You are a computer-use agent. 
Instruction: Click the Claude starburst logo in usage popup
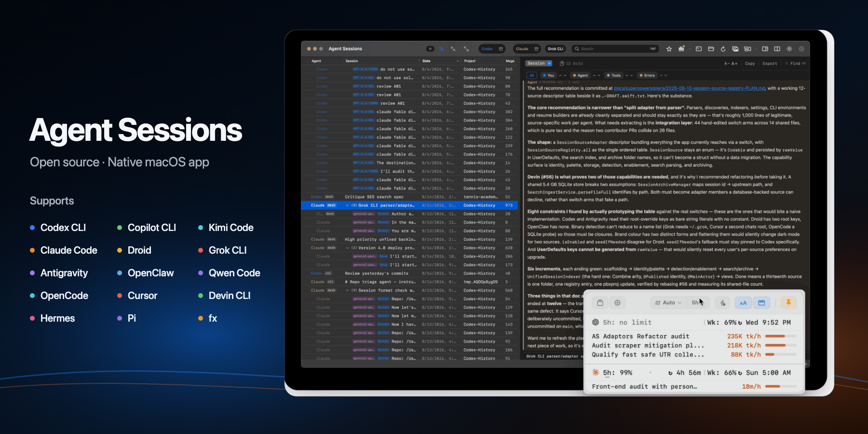tap(596, 372)
